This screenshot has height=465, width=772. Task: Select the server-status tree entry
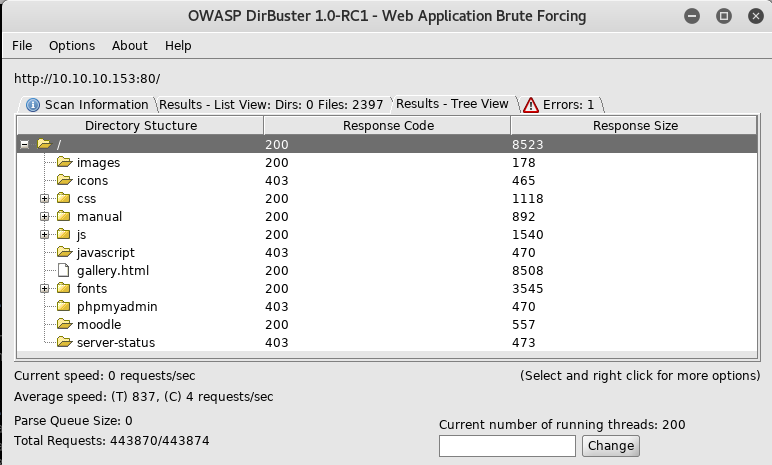tap(116, 342)
